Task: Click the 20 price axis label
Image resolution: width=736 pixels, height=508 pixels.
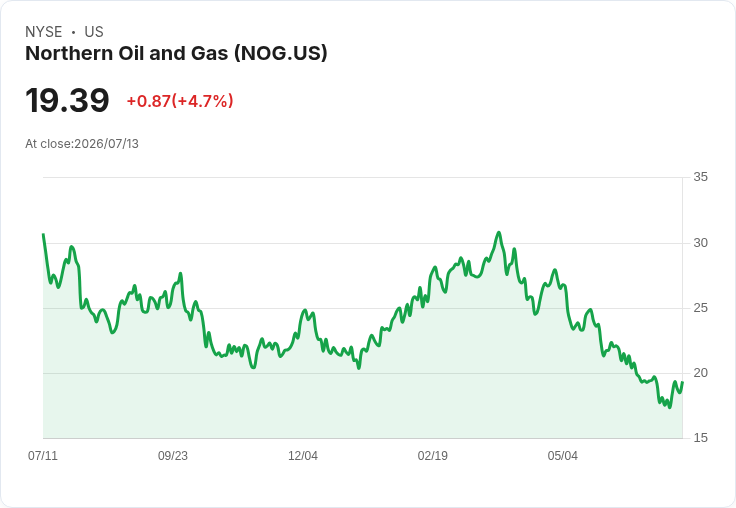Action: tap(700, 373)
